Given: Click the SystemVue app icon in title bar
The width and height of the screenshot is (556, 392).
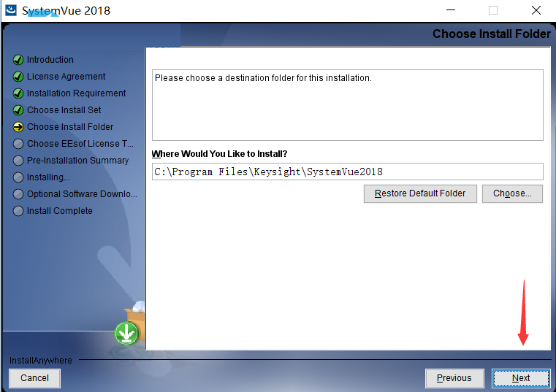Looking at the screenshot, I should point(11,10).
